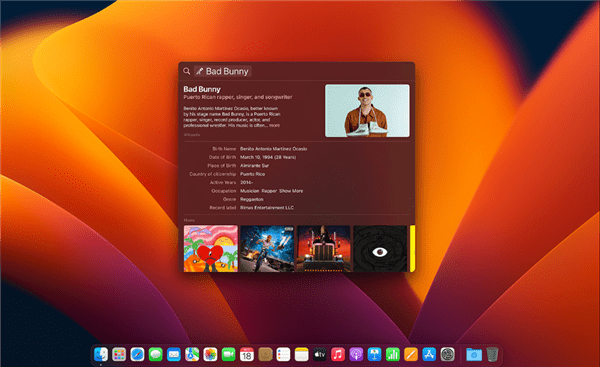The image size is (600, 367).
Task: Launch the Photos app
Action: pos(210,354)
